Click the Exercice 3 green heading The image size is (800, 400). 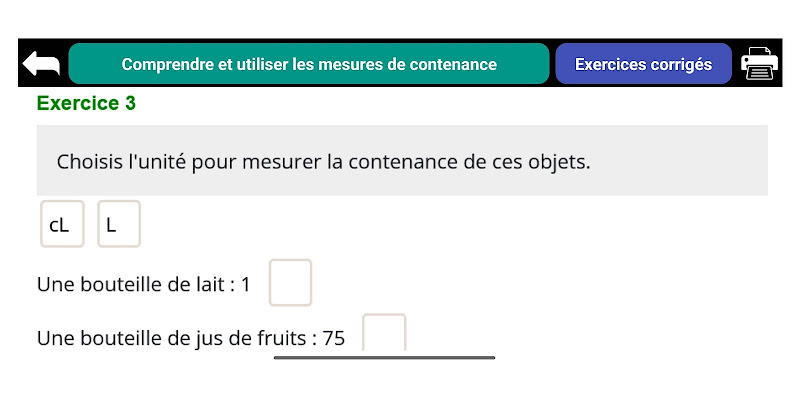click(x=86, y=103)
